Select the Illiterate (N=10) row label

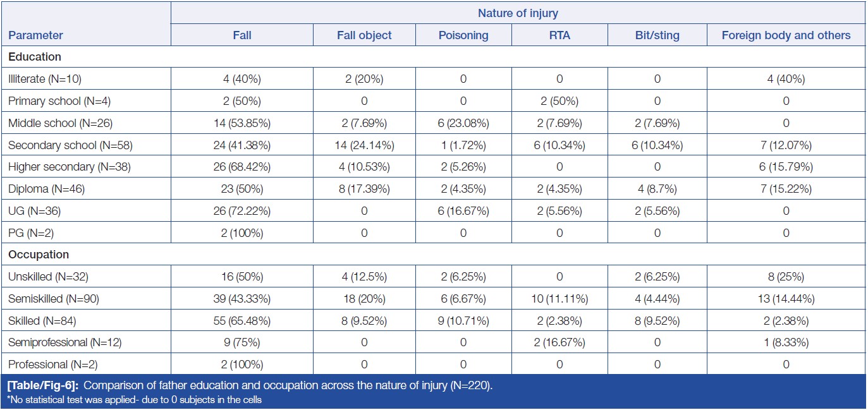coord(45,79)
